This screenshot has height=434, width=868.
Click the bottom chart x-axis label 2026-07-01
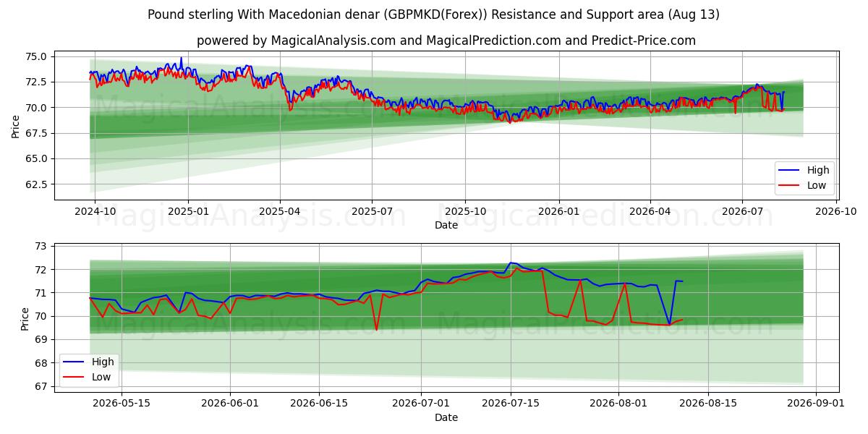(x=422, y=404)
